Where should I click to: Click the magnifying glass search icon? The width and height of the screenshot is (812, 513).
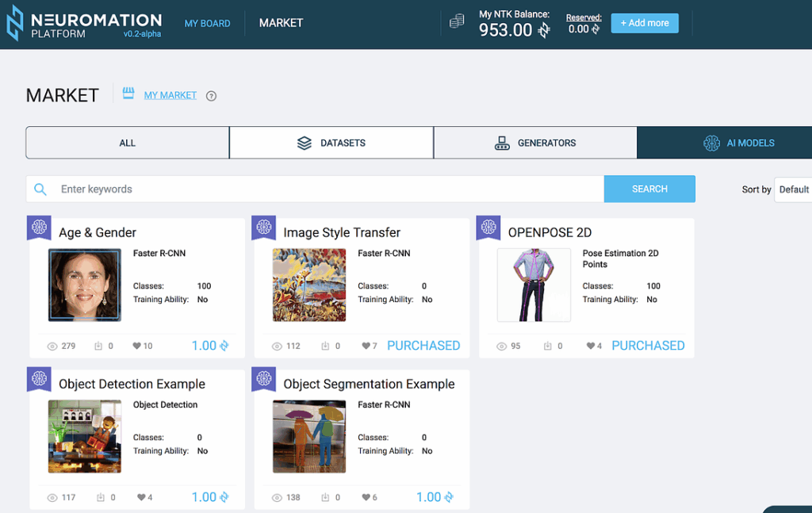pyautogui.click(x=40, y=190)
